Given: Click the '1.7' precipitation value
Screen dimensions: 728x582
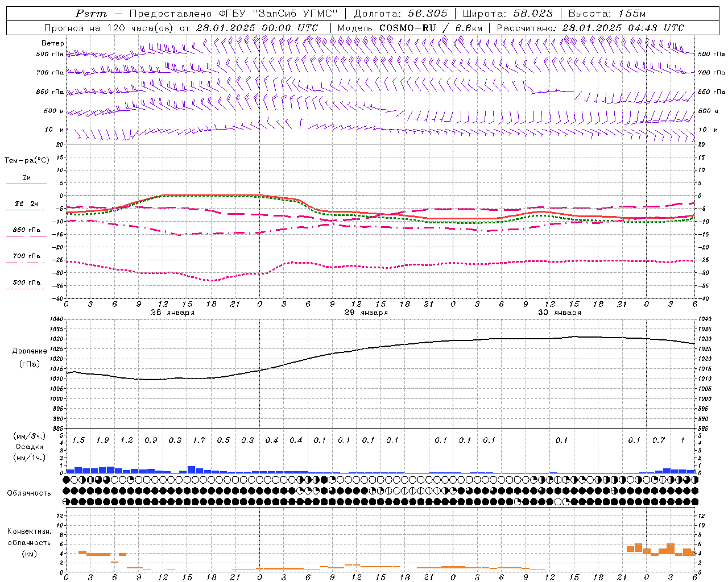Looking at the screenshot, I should point(199,440).
